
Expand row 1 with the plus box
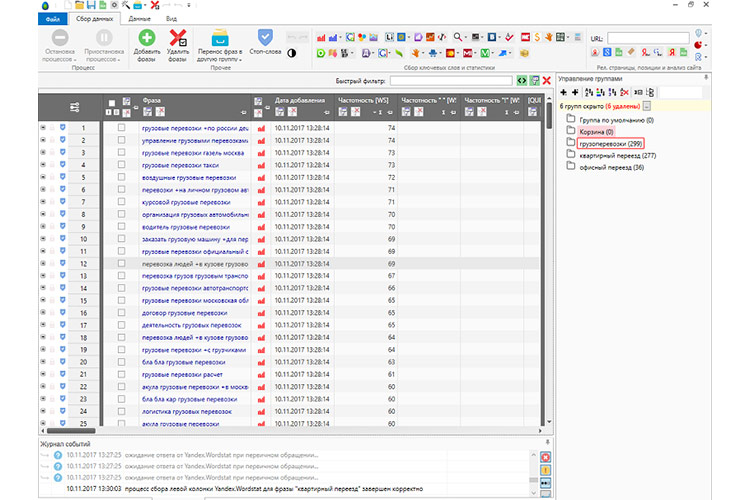coord(43,128)
